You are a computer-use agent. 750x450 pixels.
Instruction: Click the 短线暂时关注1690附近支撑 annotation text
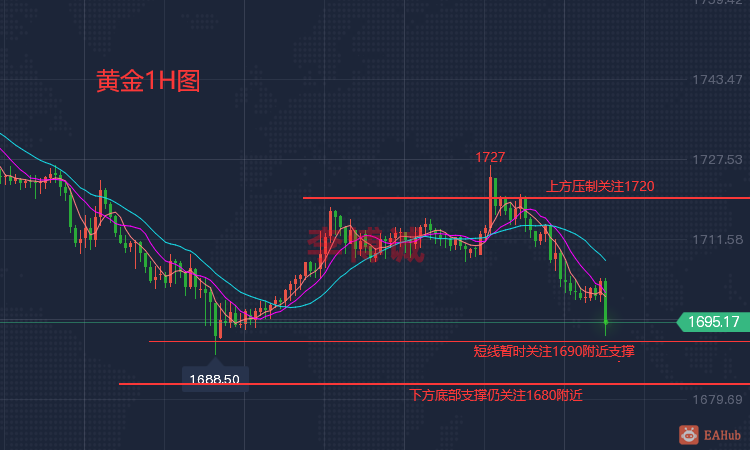point(554,351)
